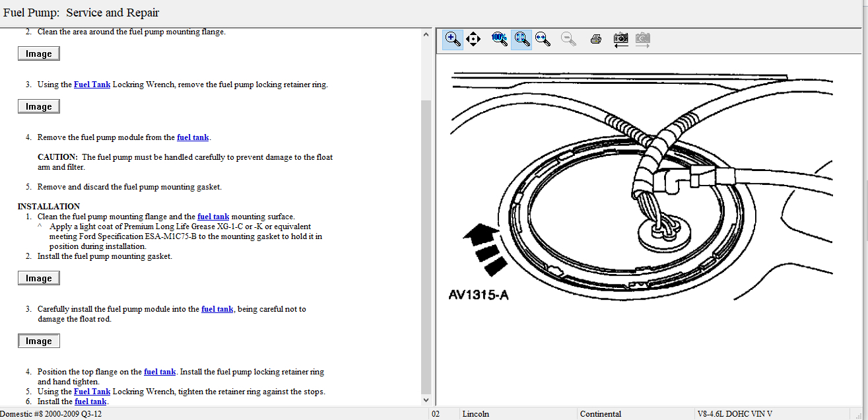The height and width of the screenshot is (420, 868).
Task: Reset diagram zoom to 100%
Action: click(x=499, y=39)
